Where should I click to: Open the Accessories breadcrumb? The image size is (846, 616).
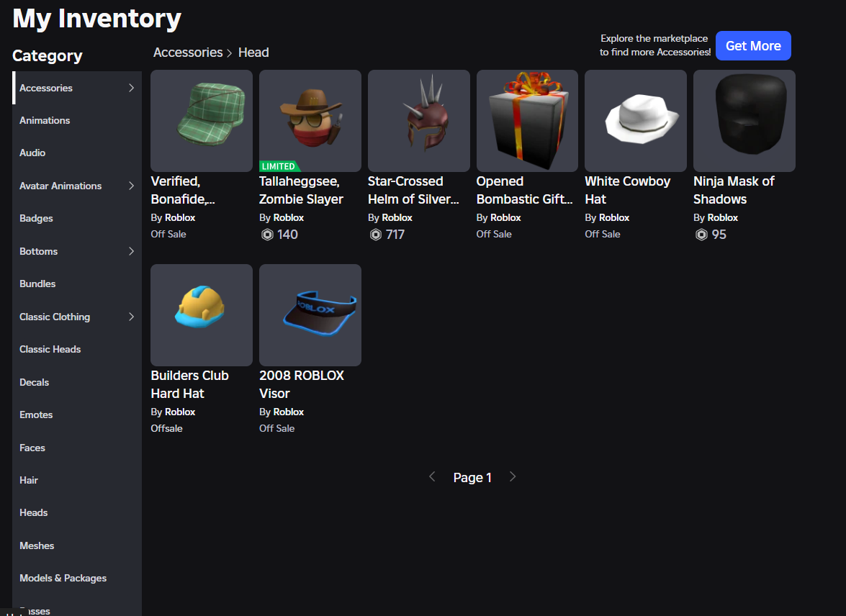click(x=187, y=52)
